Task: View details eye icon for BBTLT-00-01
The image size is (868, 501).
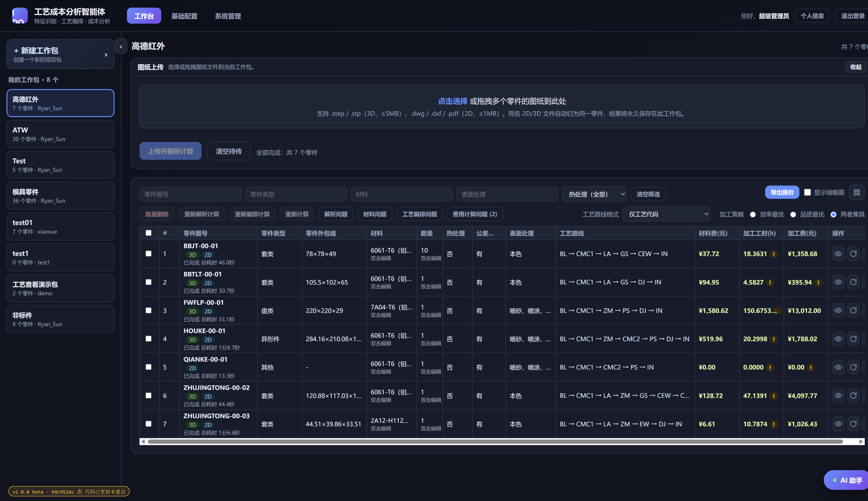Action: [x=838, y=282]
